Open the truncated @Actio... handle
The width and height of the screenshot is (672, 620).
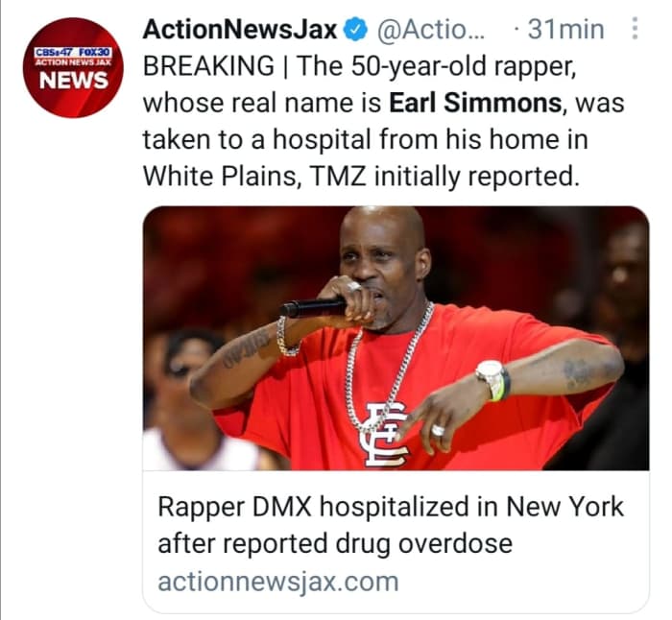[430, 30]
